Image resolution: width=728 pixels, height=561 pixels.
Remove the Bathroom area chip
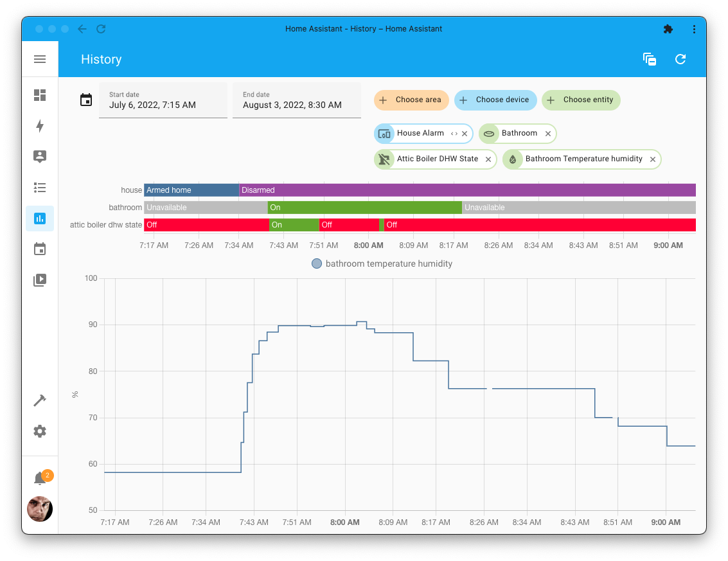click(x=548, y=134)
